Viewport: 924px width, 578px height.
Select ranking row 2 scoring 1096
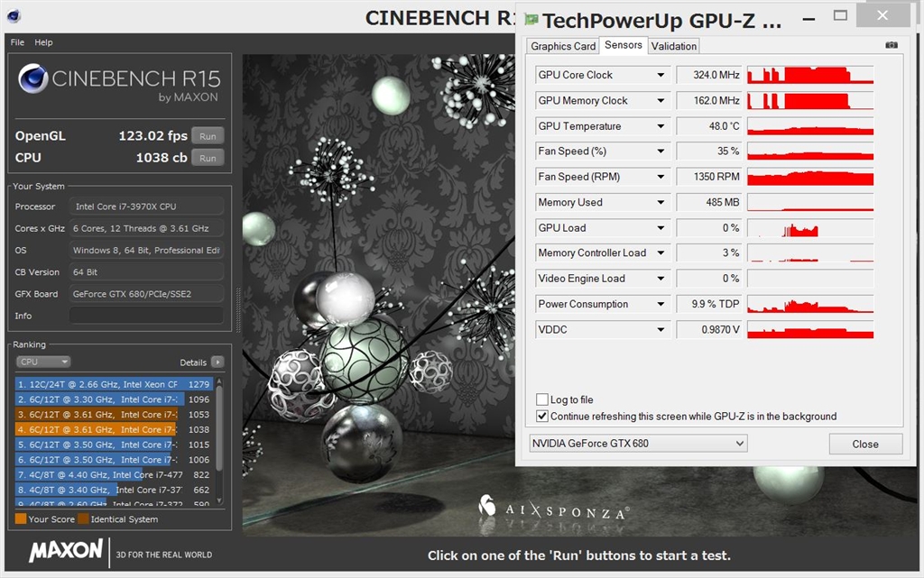click(x=114, y=399)
